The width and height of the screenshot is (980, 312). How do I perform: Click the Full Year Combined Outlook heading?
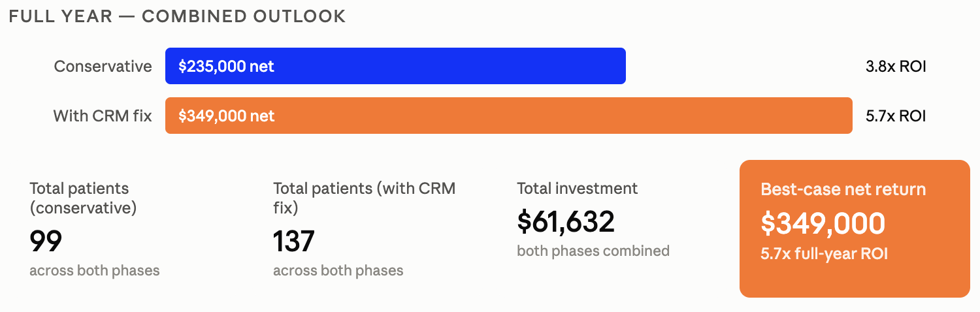(177, 16)
